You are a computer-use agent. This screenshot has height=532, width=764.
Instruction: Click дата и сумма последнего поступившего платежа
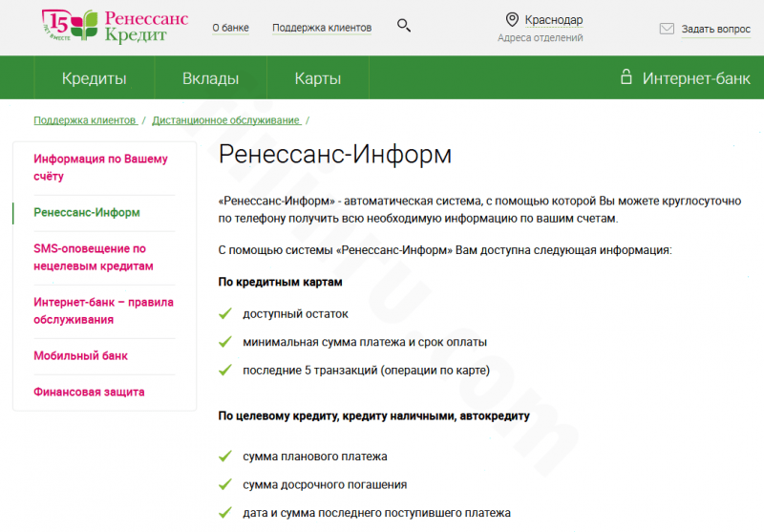376,513
